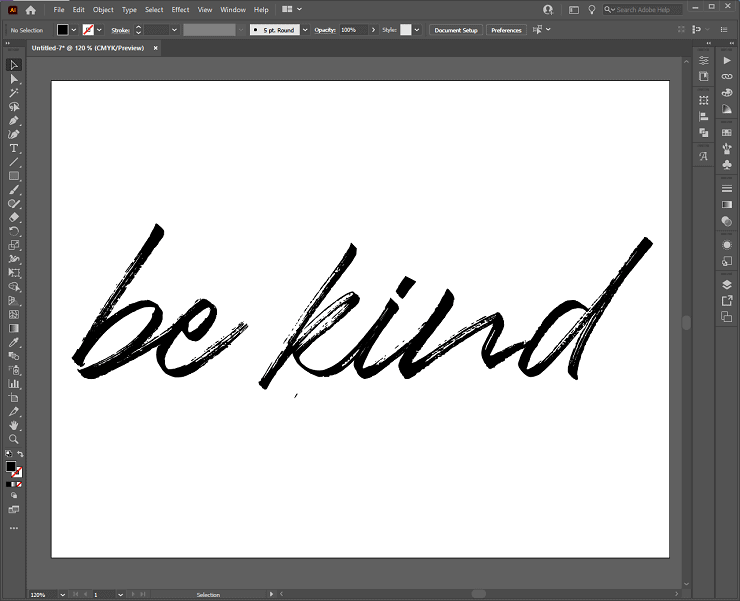Select the Line Segment tool

tap(14, 162)
